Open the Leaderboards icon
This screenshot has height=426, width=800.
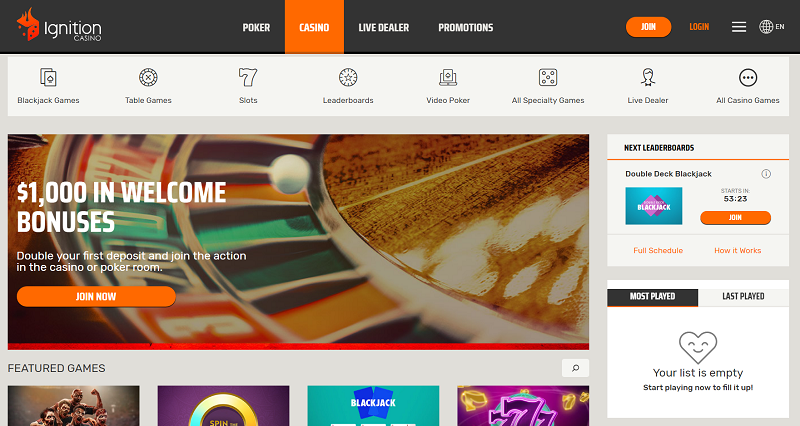348,78
